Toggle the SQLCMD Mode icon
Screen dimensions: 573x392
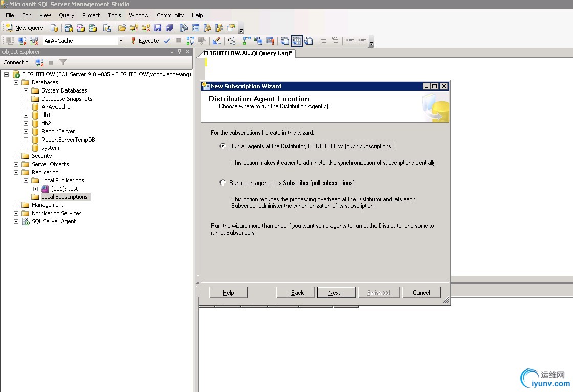click(x=270, y=41)
